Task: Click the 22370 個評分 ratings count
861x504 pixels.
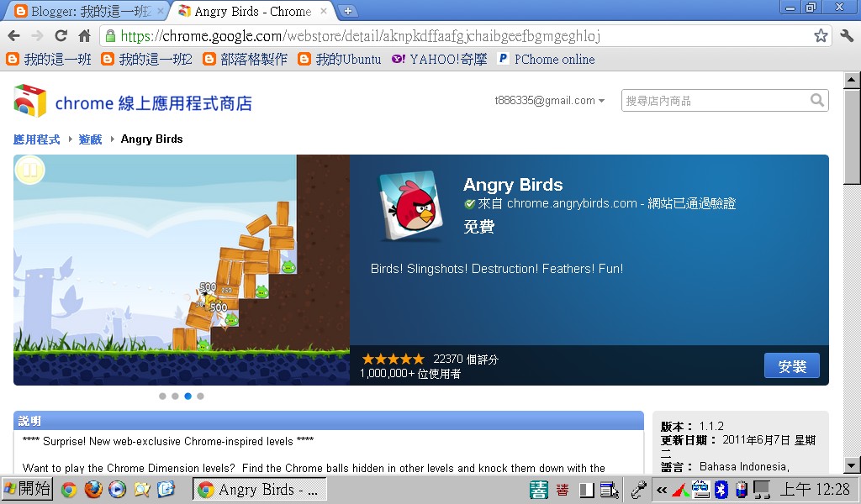Action: coord(466,360)
